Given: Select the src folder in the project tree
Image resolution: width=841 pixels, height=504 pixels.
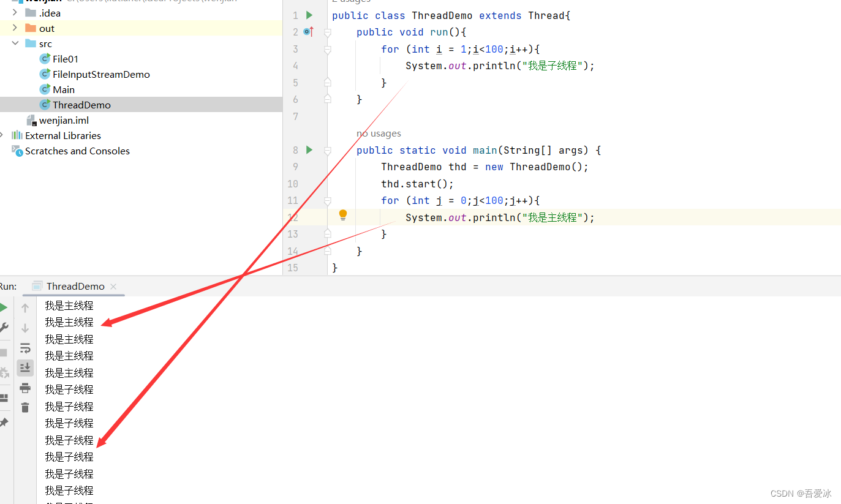Looking at the screenshot, I should (x=45, y=43).
